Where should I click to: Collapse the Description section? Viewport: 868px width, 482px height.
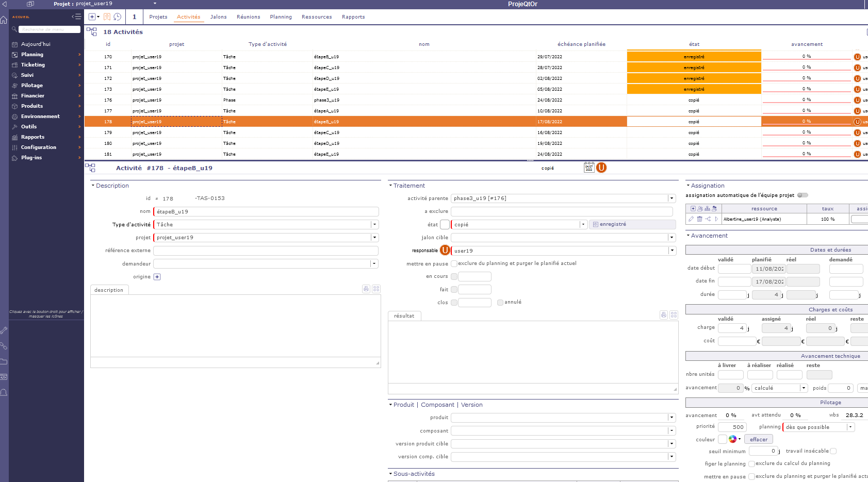tap(93, 186)
